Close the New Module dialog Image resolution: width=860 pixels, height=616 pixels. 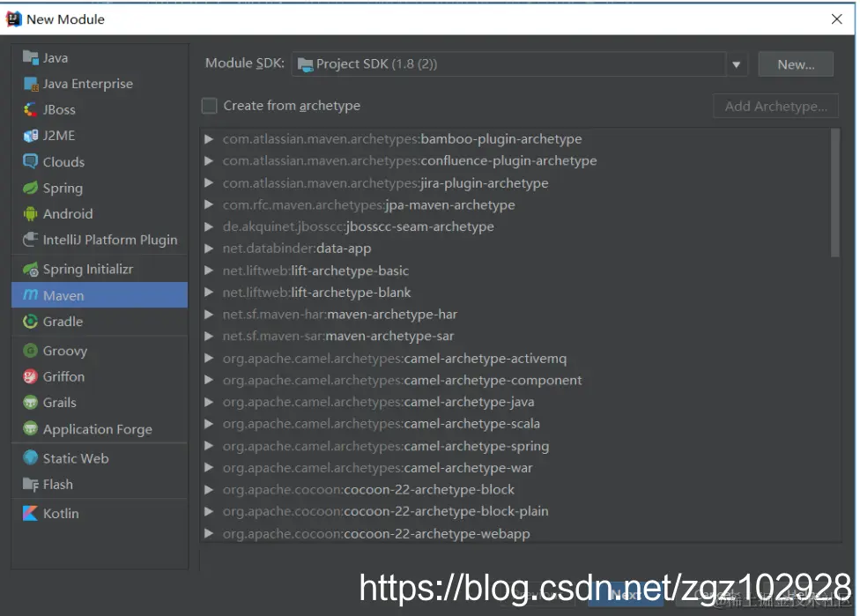[836, 19]
